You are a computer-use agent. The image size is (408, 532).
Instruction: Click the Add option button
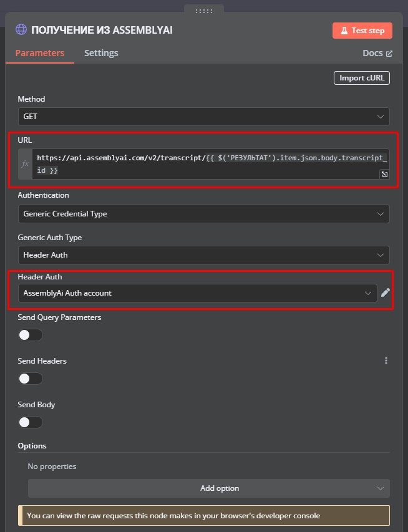[209, 488]
